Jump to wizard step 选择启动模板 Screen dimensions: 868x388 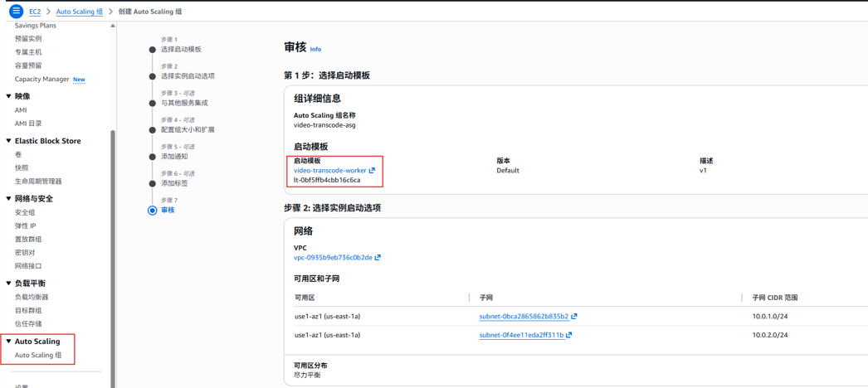point(181,49)
